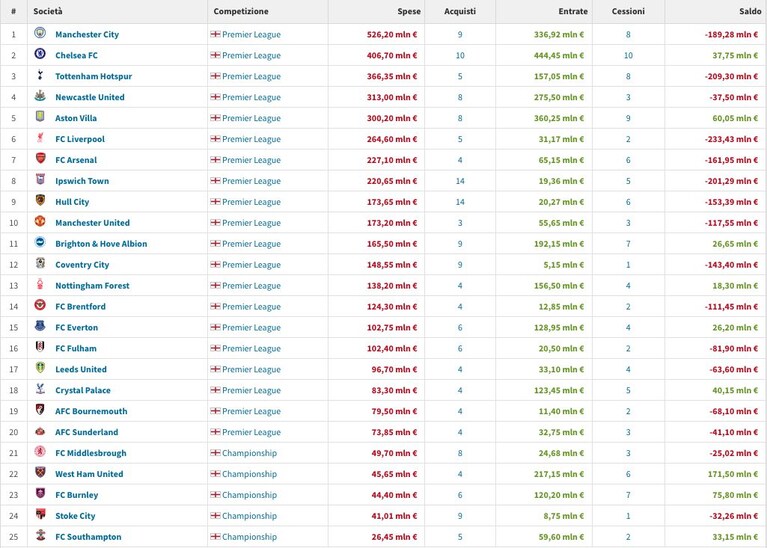Click England flag in Manchester City row
The width and height of the screenshot is (767, 548).
pos(215,34)
